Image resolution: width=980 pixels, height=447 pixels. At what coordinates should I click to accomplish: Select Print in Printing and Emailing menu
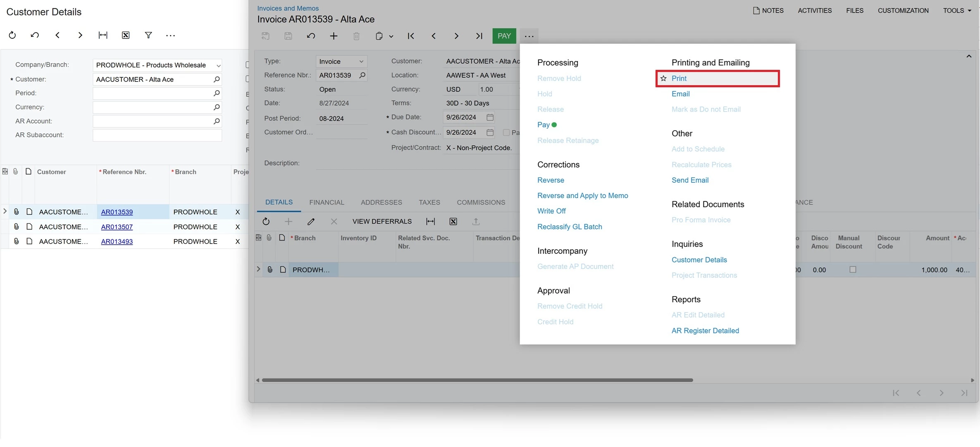pyautogui.click(x=679, y=78)
